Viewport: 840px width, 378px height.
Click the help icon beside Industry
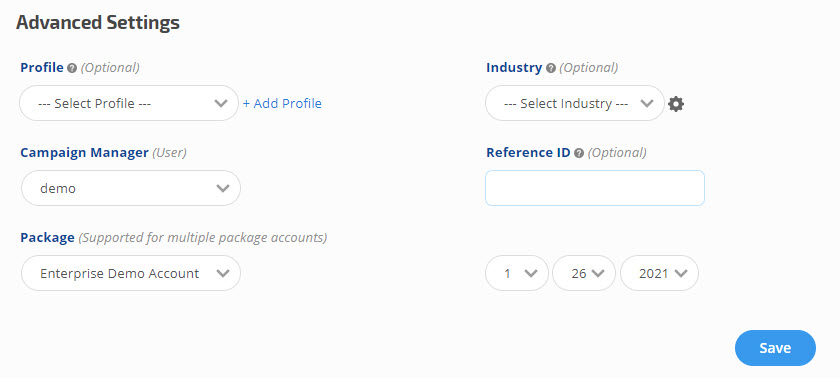(x=551, y=68)
